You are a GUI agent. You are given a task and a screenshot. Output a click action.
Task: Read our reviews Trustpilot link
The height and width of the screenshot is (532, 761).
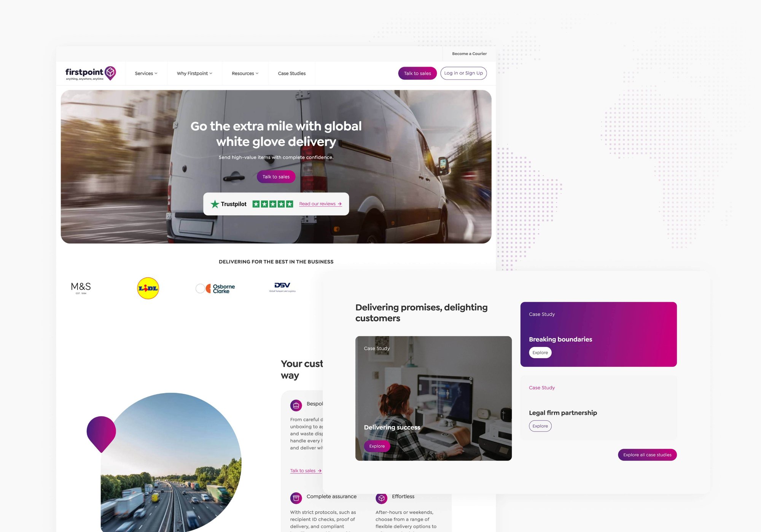coord(320,204)
